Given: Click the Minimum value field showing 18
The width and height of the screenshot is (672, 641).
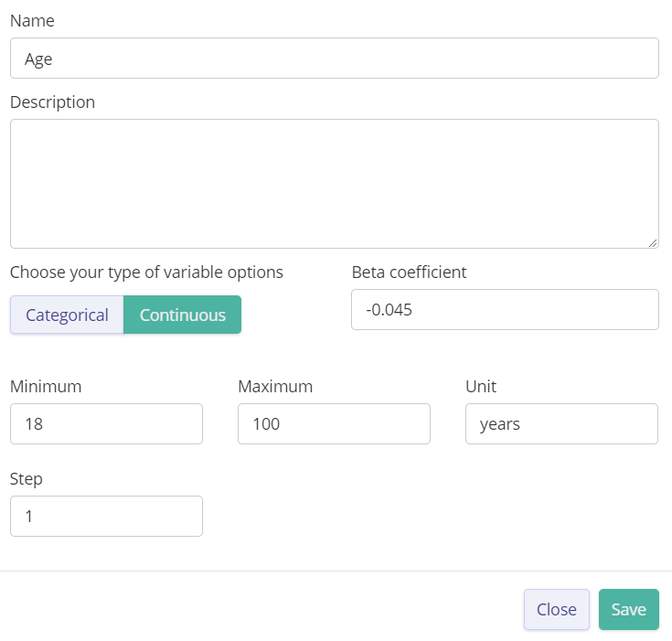Looking at the screenshot, I should click(106, 424).
